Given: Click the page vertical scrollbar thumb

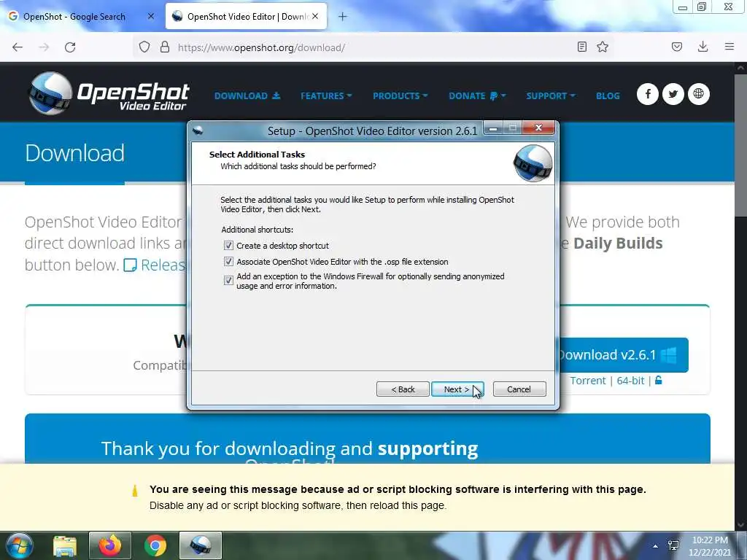Looking at the screenshot, I should [x=741, y=145].
